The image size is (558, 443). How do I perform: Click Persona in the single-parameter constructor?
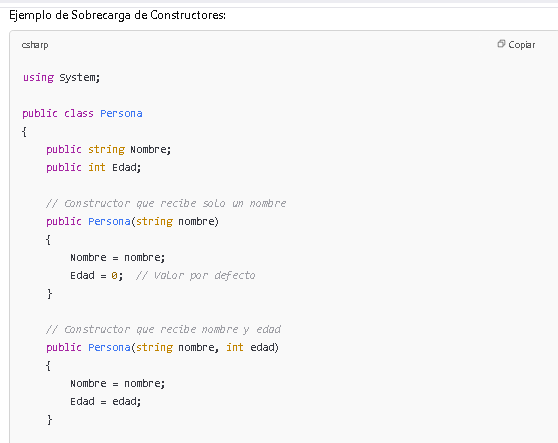pos(109,221)
